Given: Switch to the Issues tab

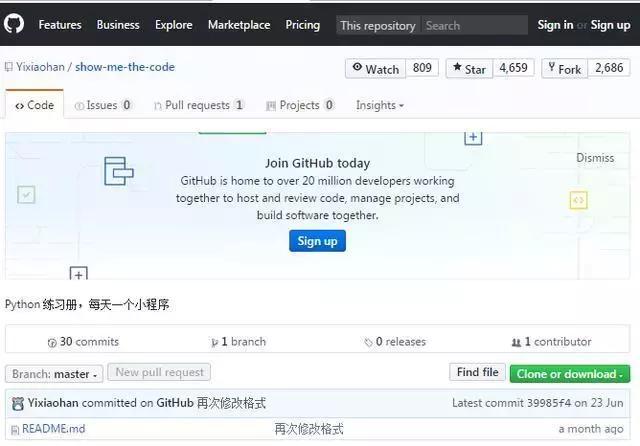Looking at the screenshot, I should pyautogui.click(x=103, y=105).
